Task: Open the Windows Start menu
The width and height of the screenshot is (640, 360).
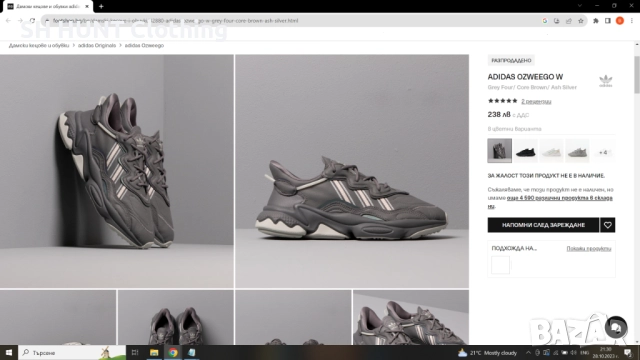Action: coord(9,353)
